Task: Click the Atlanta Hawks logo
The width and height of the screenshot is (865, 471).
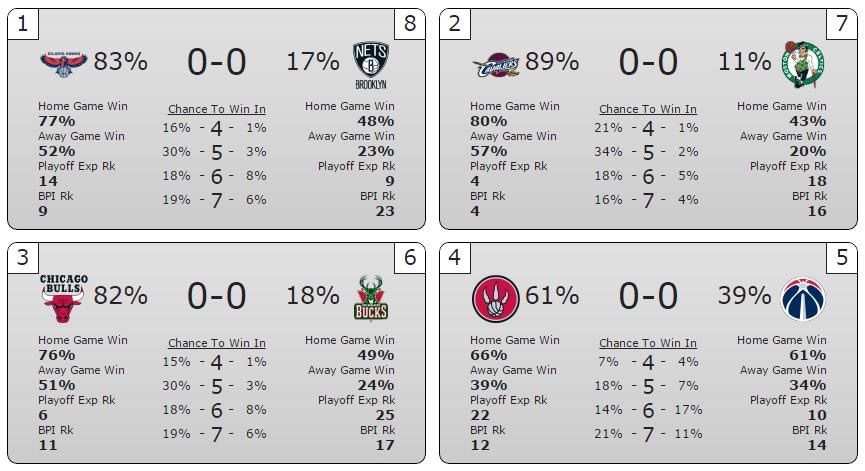Action: [x=63, y=63]
